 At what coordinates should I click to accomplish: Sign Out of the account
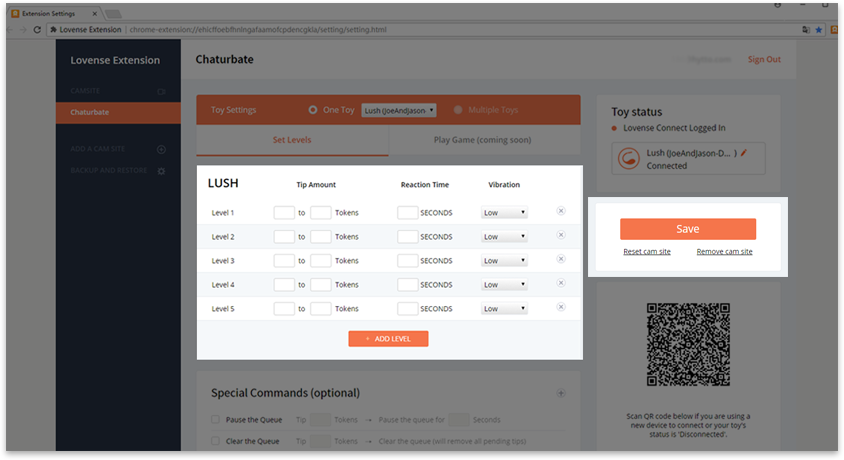pyautogui.click(x=764, y=59)
